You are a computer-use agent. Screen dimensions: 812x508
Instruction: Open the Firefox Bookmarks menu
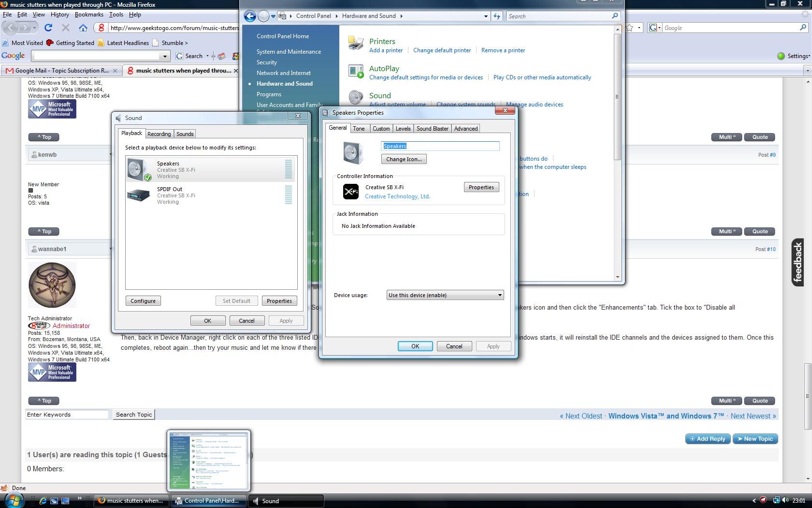pyautogui.click(x=89, y=15)
